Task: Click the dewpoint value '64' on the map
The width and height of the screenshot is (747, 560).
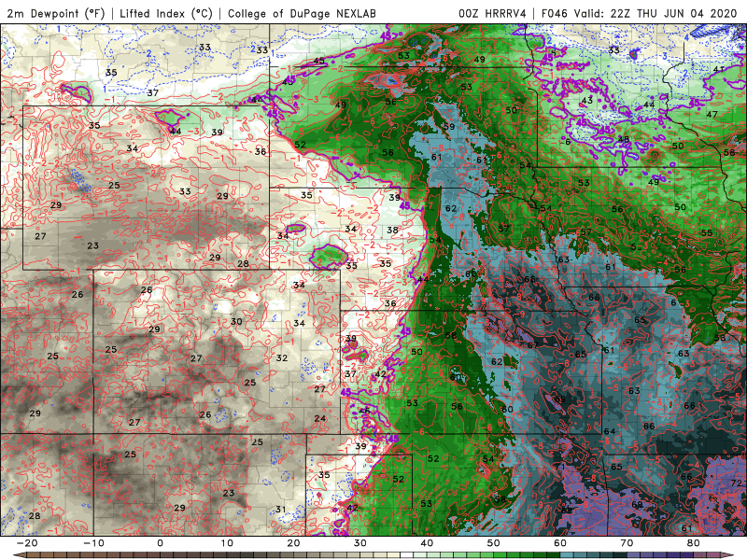Action: 610,431
